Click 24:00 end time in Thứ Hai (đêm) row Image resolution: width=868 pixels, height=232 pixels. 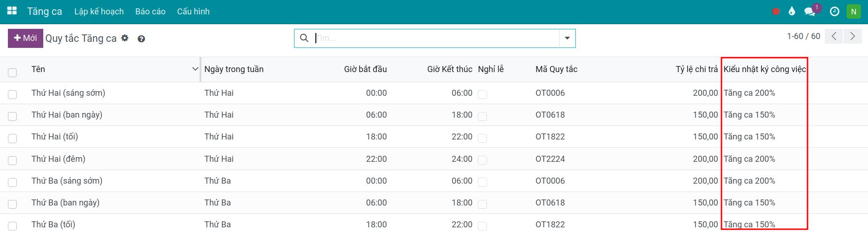[x=462, y=159]
